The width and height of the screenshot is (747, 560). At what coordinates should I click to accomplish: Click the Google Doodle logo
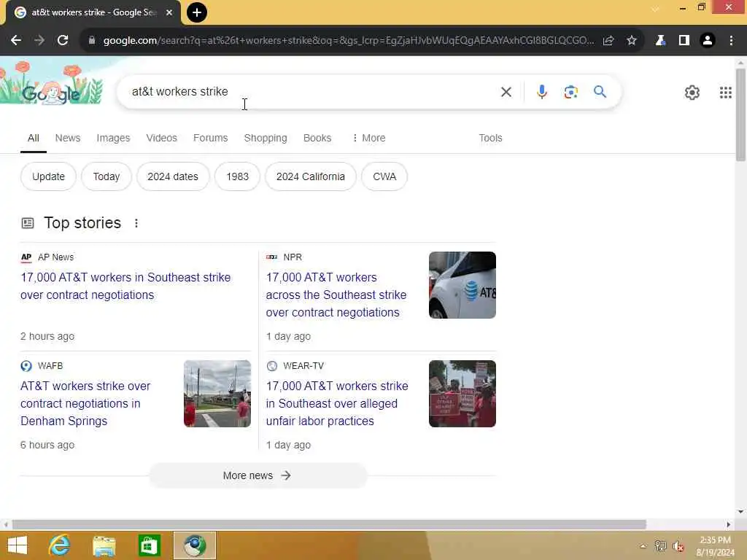tap(52, 83)
